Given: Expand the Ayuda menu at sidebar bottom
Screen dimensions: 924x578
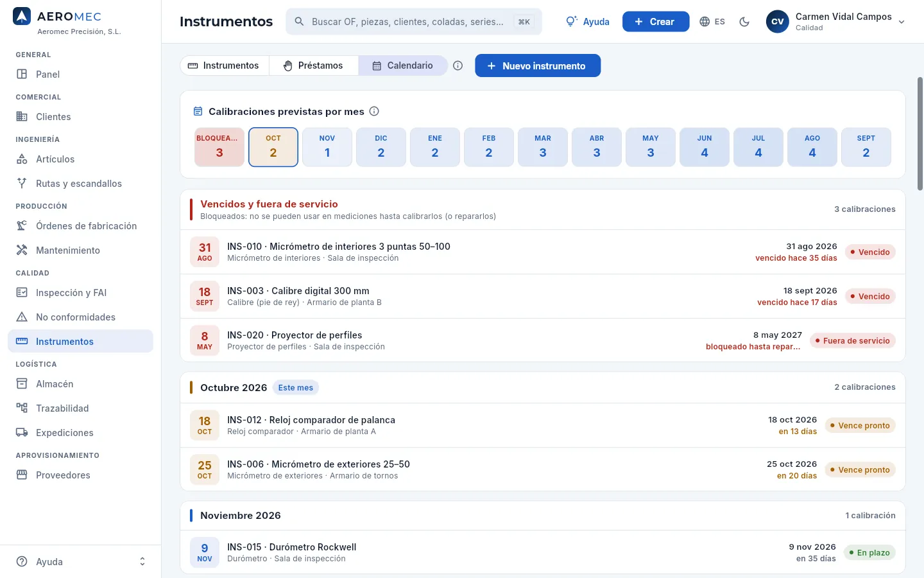Looking at the screenshot, I should [x=81, y=561].
